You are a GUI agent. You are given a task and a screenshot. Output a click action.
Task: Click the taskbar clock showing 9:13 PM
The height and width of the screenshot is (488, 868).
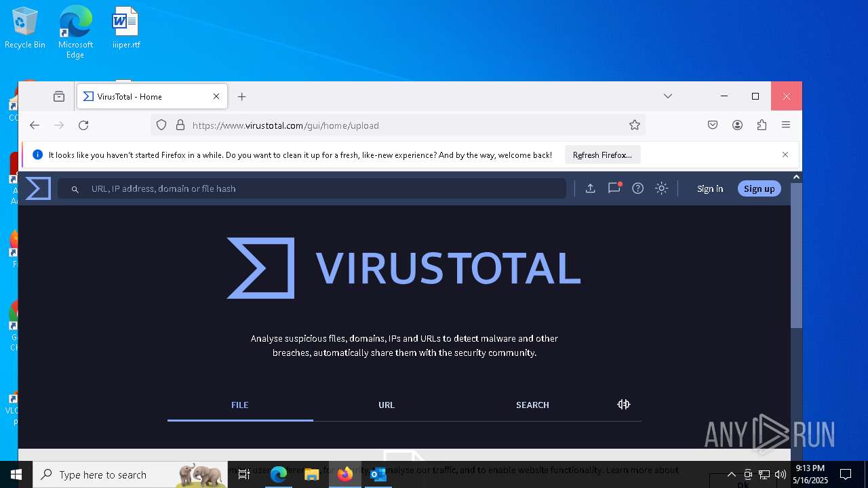pos(810,474)
